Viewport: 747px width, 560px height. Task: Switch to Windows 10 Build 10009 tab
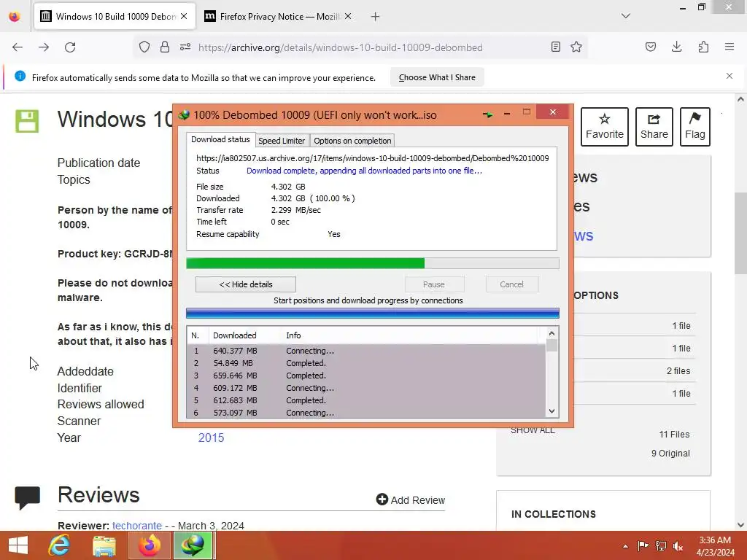(x=115, y=17)
